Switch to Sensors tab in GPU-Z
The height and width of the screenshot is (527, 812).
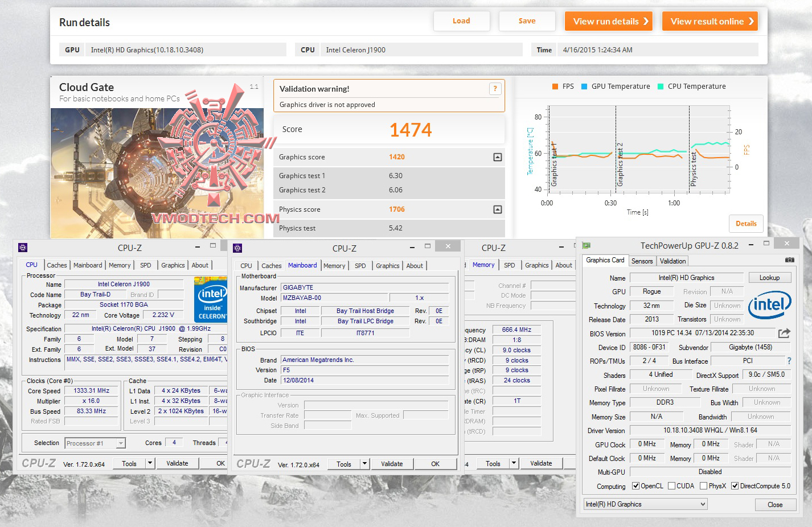(x=642, y=261)
